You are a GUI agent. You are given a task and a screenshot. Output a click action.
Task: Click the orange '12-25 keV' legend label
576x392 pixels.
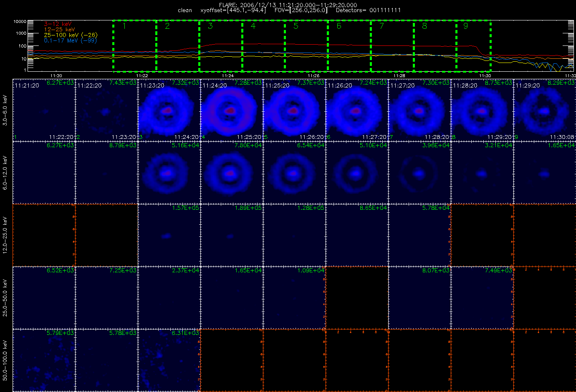click(x=59, y=30)
